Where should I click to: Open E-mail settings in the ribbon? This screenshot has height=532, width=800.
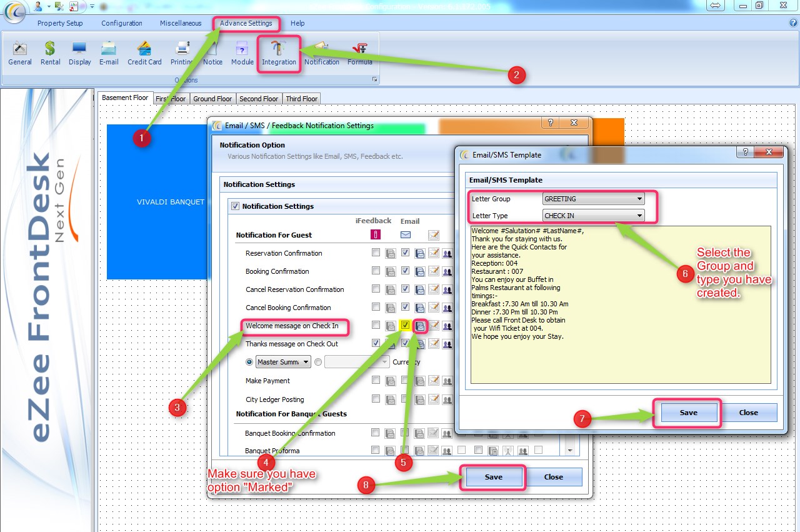109,53
